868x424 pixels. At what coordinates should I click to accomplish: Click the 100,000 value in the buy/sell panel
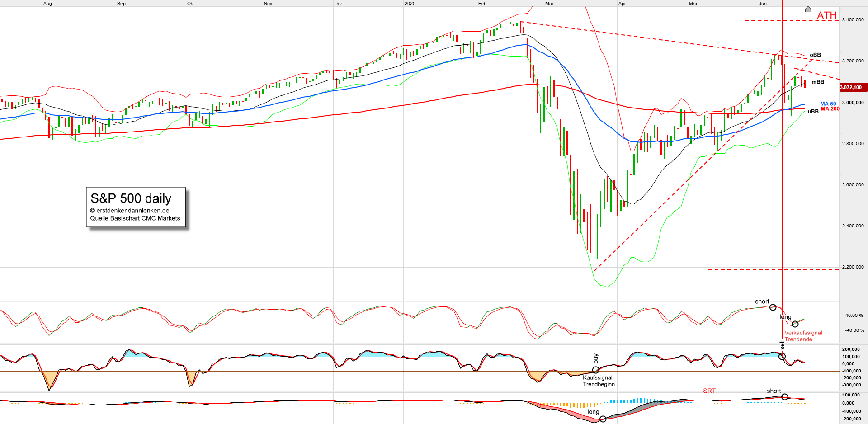click(x=851, y=357)
